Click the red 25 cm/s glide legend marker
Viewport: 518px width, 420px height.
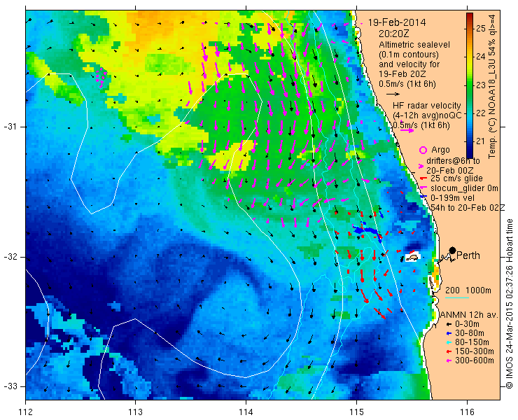pyautogui.click(x=423, y=178)
